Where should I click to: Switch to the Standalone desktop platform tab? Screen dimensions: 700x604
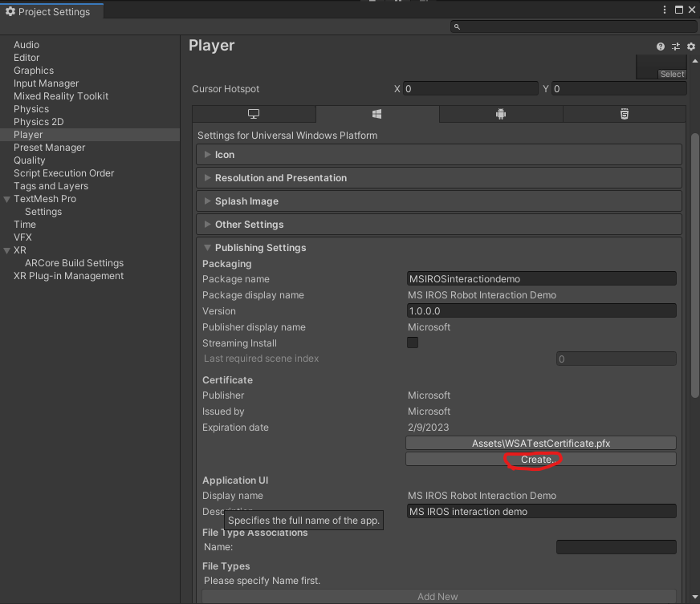(x=253, y=114)
